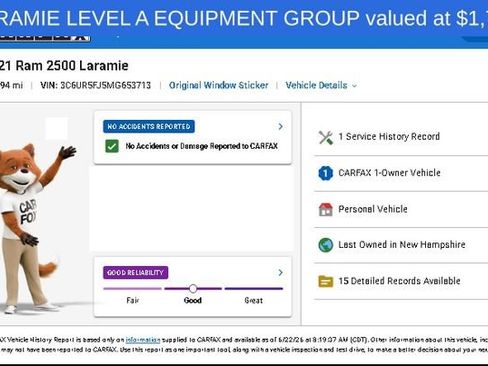This screenshot has width=488, height=366.
Task: Click the No Accidents or Damage Reported text
Action: pos(202,146)
